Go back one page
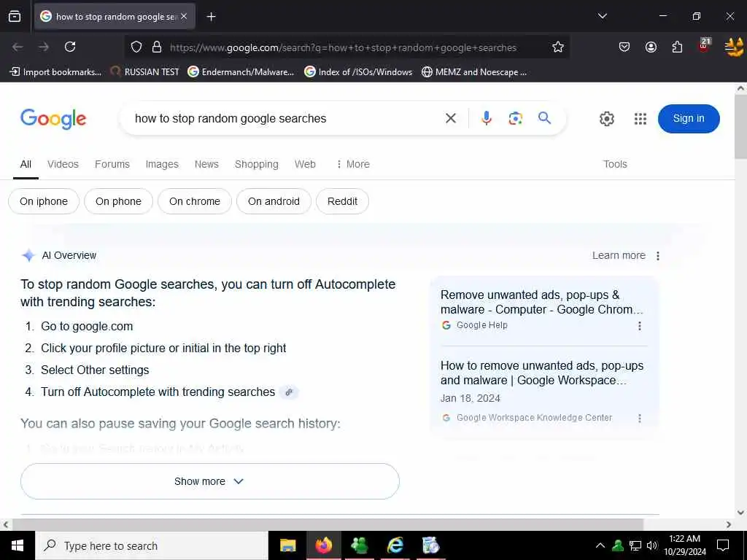Screen dimensions: 747x560 coord(18,47)
